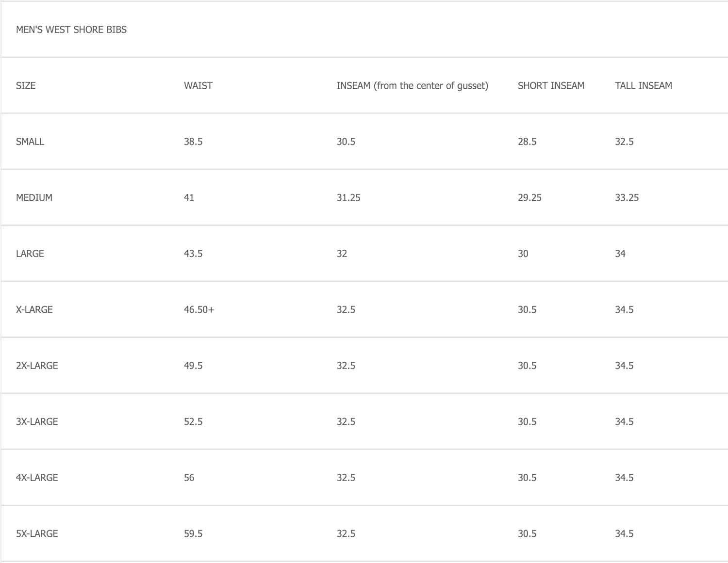The height and width of the screenshot is (563, 728).
Task: Select the 5X-LARGE size row label
Action: click(37, 534)
